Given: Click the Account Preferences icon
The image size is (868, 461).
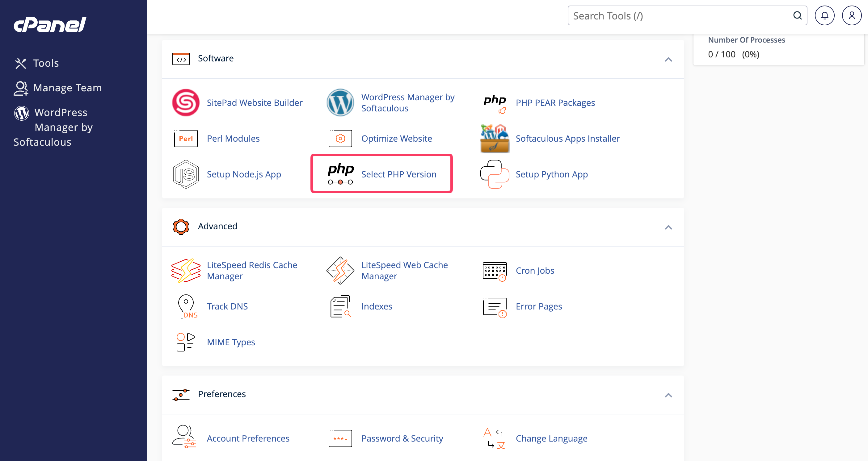Looking at the screenshot, I should [x=184, y=436].
